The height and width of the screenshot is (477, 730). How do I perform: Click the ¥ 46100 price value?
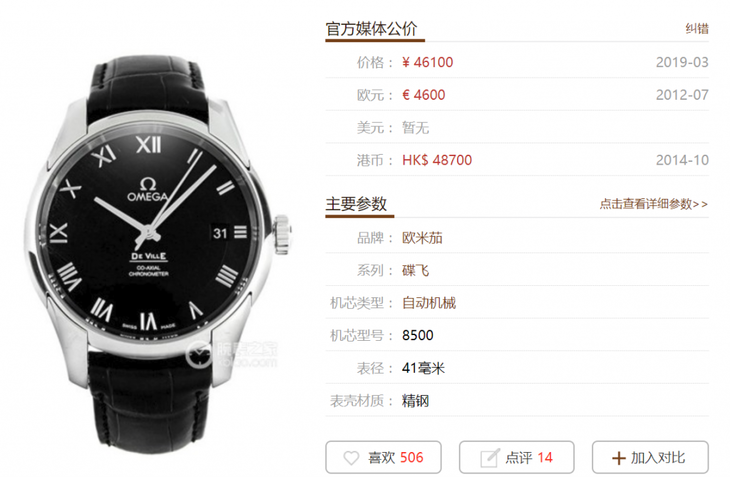(427, 62)
